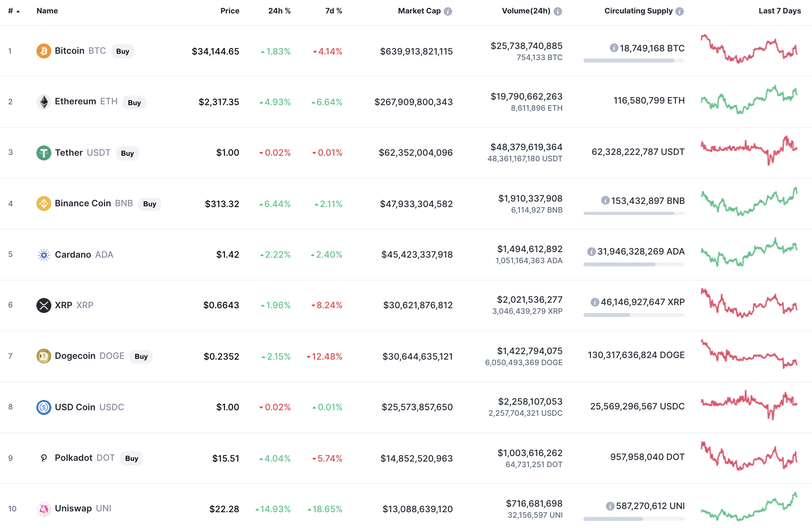
Task: Open the Ethereum name link
Action: (76, 101)
